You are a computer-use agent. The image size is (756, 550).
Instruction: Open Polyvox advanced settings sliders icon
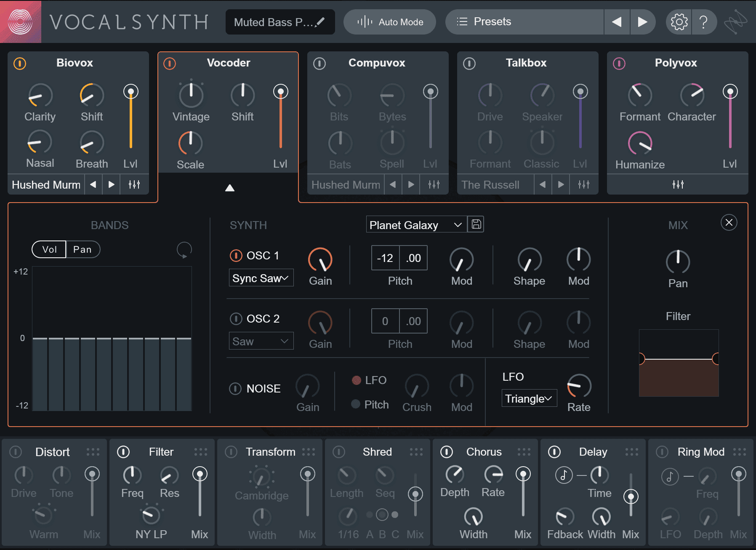click(678, 184)
